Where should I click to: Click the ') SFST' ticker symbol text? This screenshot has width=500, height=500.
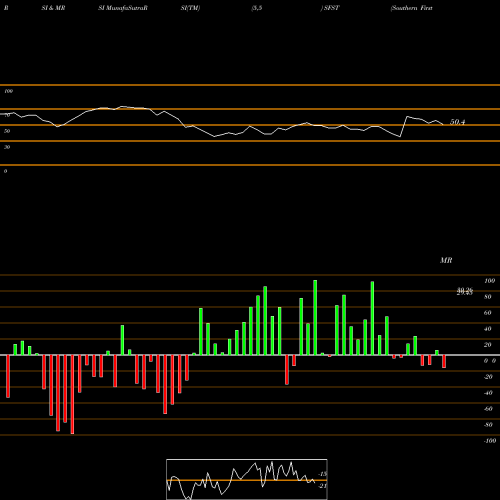pos(330,8)
